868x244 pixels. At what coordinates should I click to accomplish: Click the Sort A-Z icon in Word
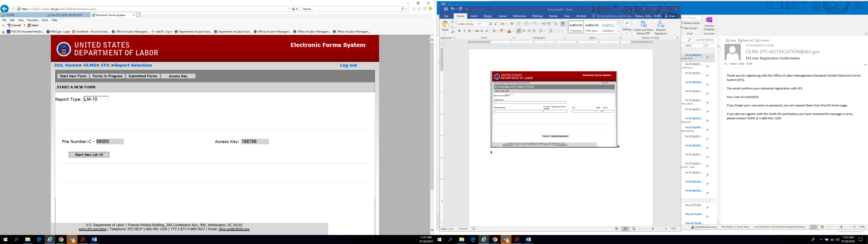[x=556, y=24]
